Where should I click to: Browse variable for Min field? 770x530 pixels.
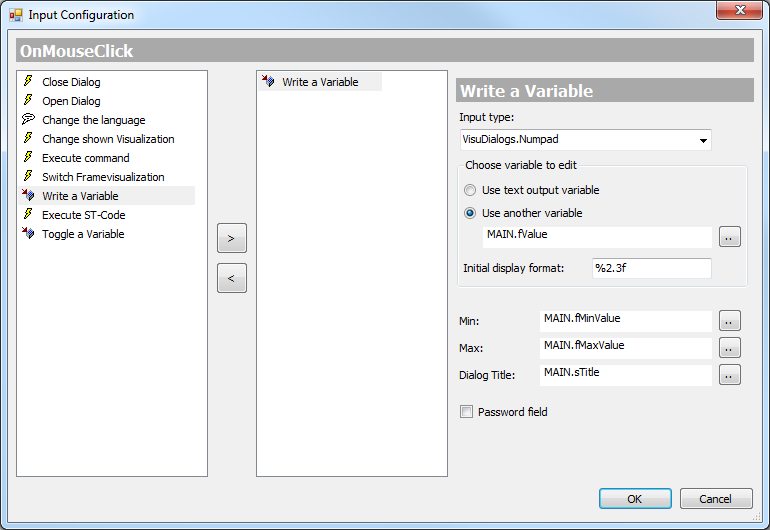click(730, 321)
